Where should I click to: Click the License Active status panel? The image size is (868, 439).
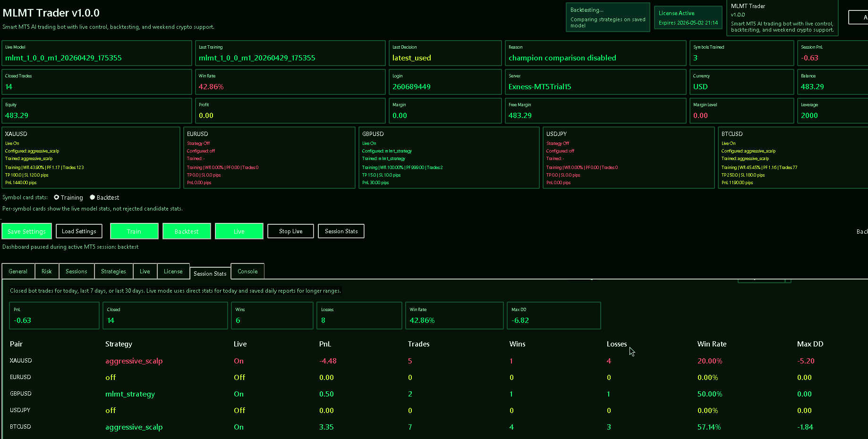[688, 17]
